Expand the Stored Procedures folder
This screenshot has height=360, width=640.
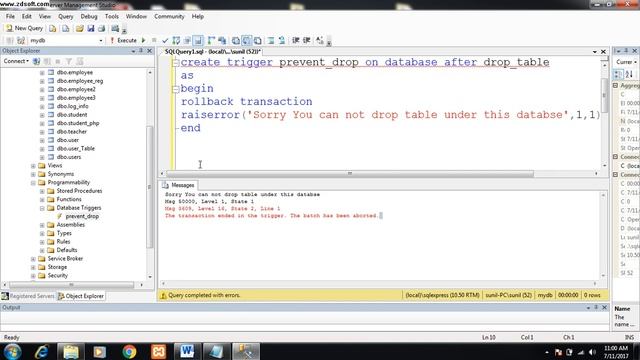coord(42,191)
